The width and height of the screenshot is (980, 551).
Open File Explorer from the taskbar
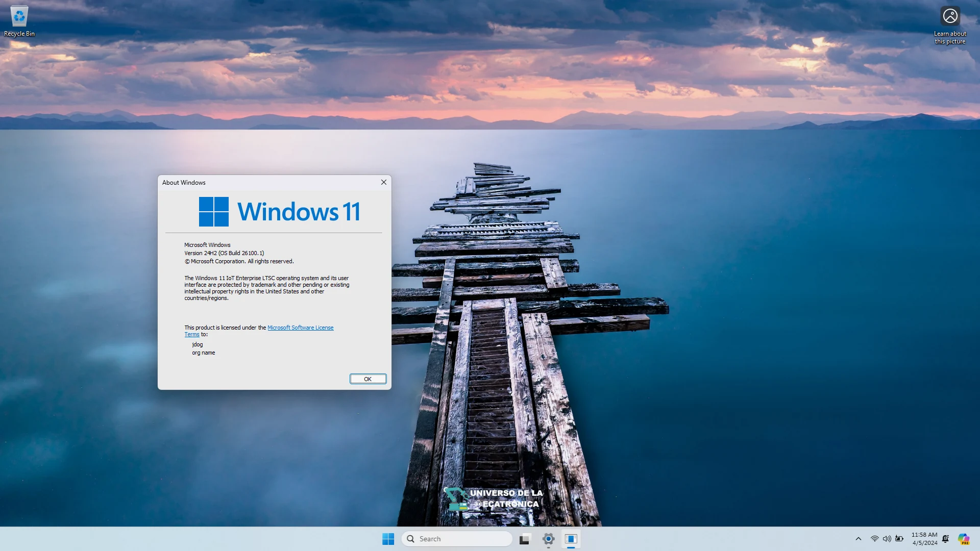(x=524, y=539)
